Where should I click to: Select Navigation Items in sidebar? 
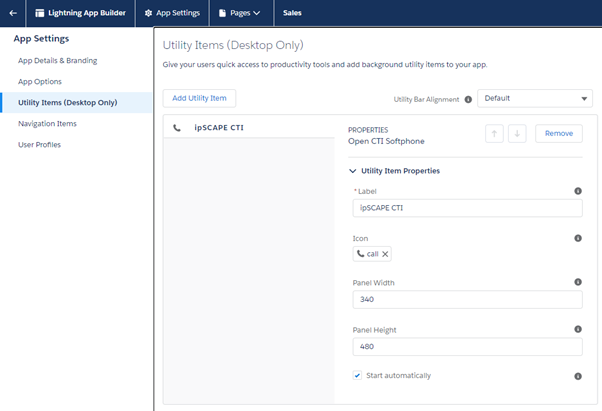[47, 123]
